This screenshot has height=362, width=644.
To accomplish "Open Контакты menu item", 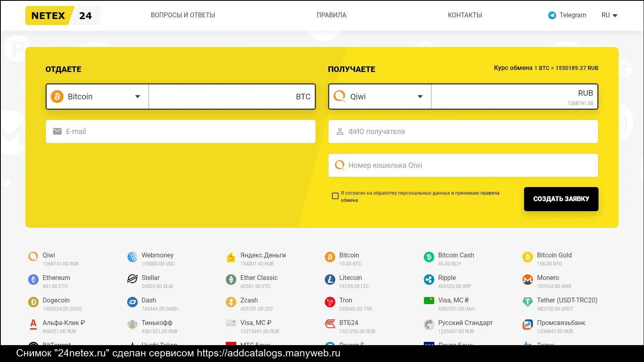I will coord(465,15).
